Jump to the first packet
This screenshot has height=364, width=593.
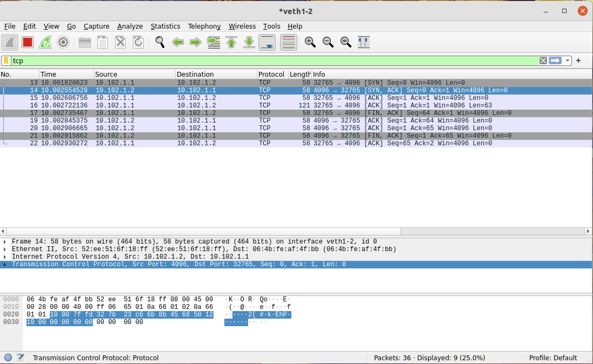coord(231,42)
